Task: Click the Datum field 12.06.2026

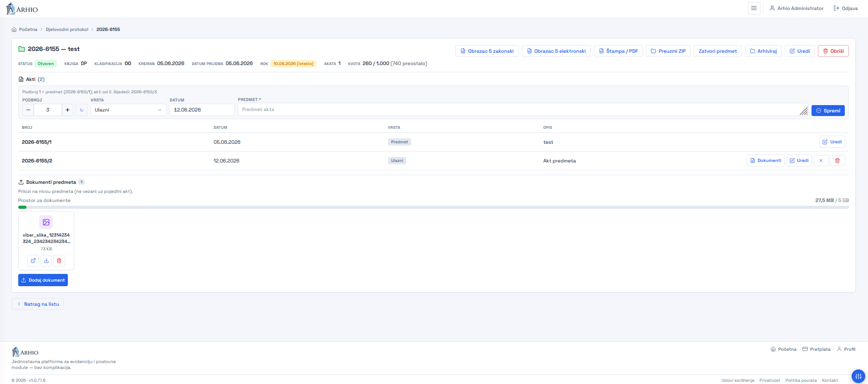Action: point(202,110)
